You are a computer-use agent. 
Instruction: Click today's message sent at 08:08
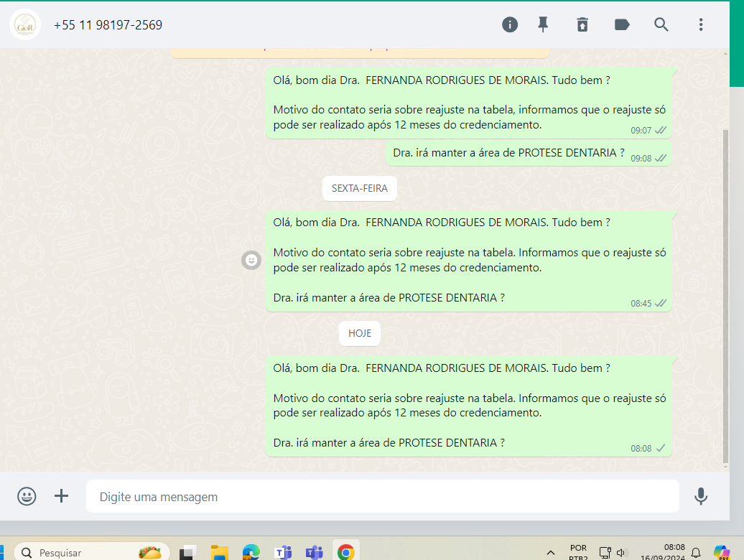[x=469, y=406]
